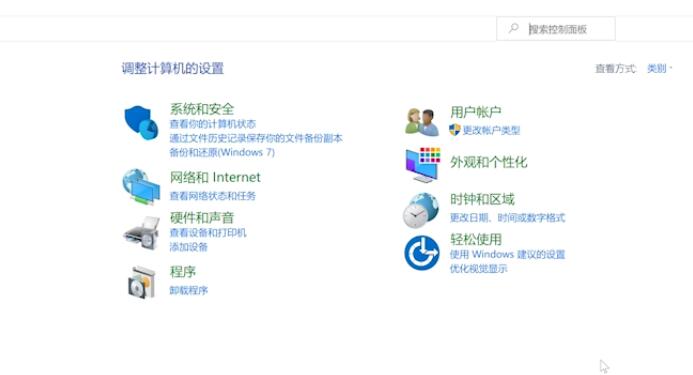The width and height of the screenshot is (693, 375).
Task: Click the 调整计算机的设置 title text
Action: [x=173, y=69]
